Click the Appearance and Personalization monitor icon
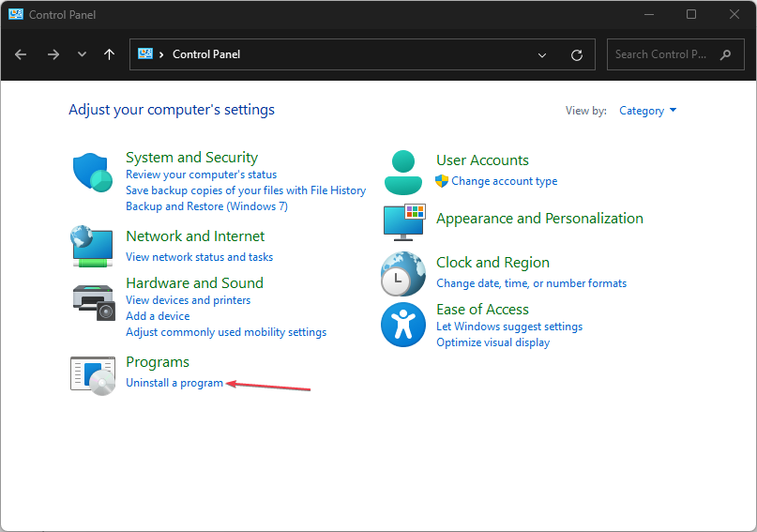This screenshot has width=757, height=532. point(403,221)
